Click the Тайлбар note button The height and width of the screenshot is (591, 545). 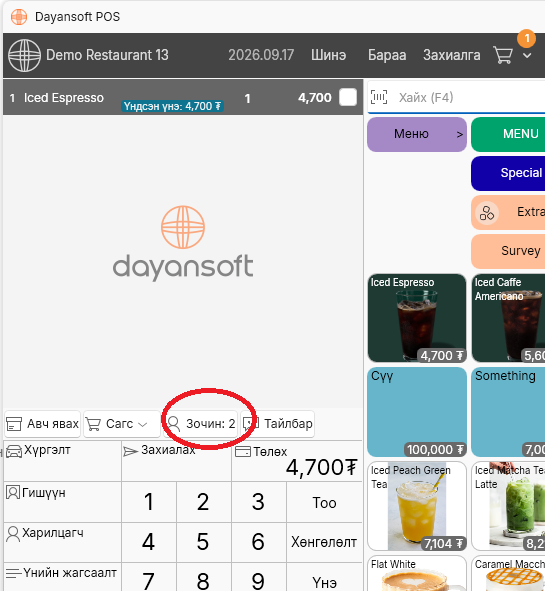coord(277,424)
